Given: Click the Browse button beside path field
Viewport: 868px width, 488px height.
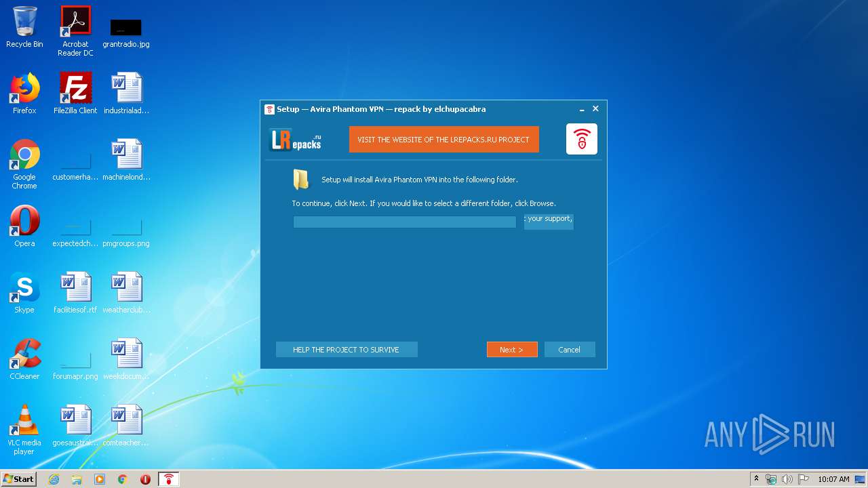Looking at the screenshot, I should (x=549, y=222).
